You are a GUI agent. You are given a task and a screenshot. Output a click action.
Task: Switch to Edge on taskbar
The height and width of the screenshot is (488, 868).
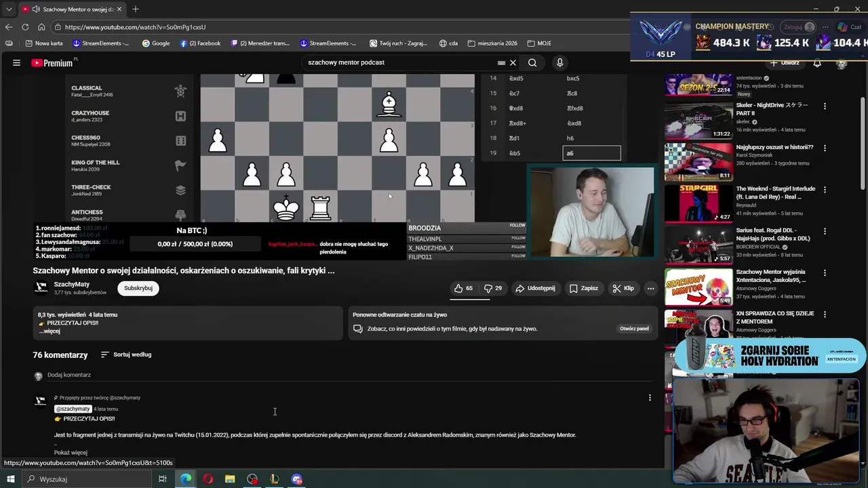185,479
